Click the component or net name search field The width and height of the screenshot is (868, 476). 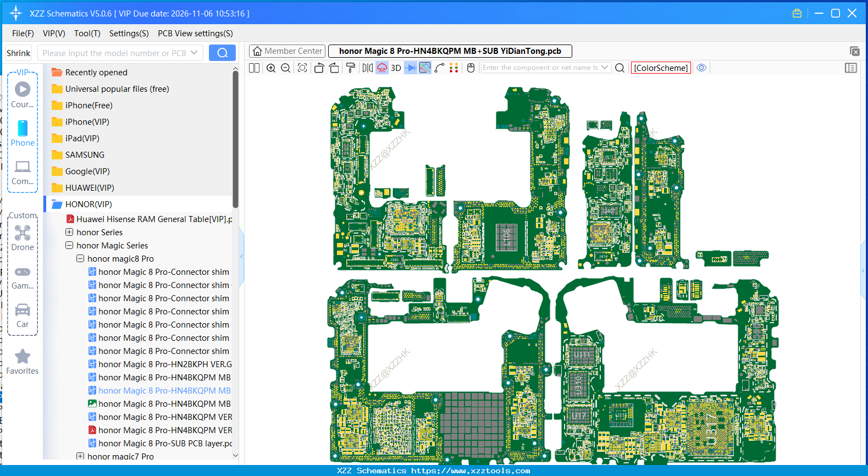coord(540,68)
